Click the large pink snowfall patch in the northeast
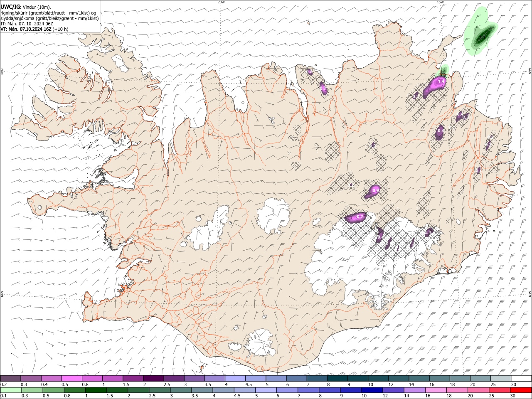Screen dimensions: 532x399 434,86
